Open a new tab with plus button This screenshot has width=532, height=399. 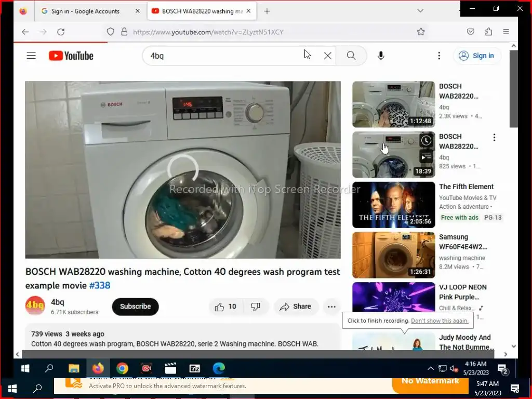tap(267, 11)
